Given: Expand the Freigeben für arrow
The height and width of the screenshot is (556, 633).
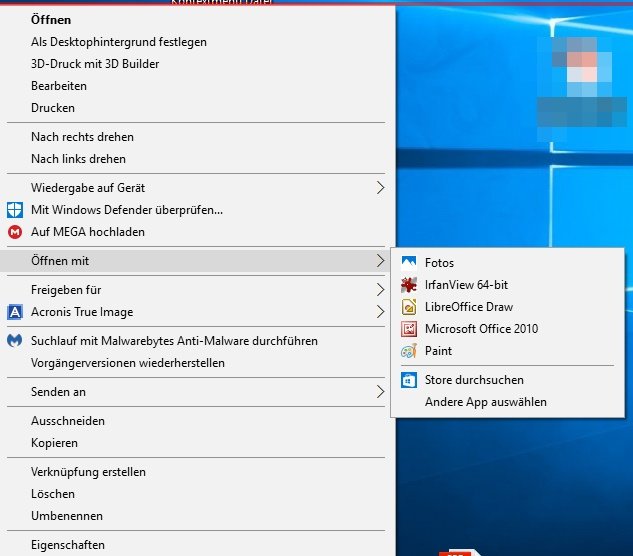Looking at the screenshot, I should (x=380, y=290).
